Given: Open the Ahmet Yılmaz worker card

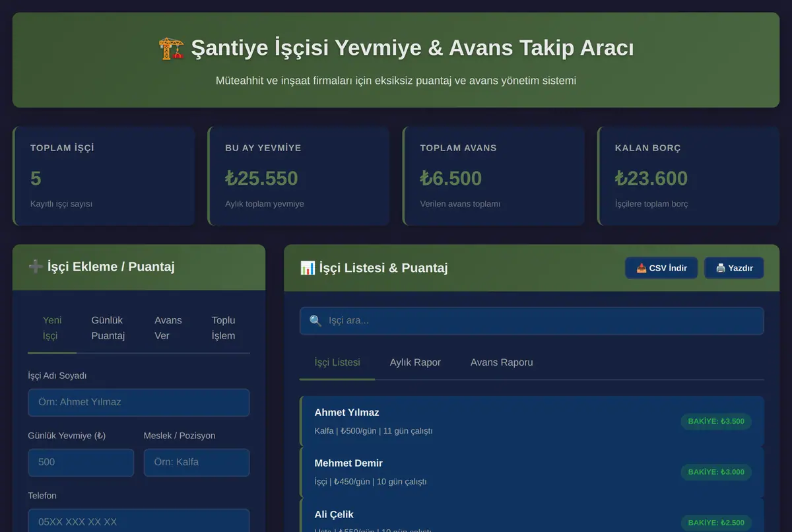Looking at the screenshot, I should [532, 421].
